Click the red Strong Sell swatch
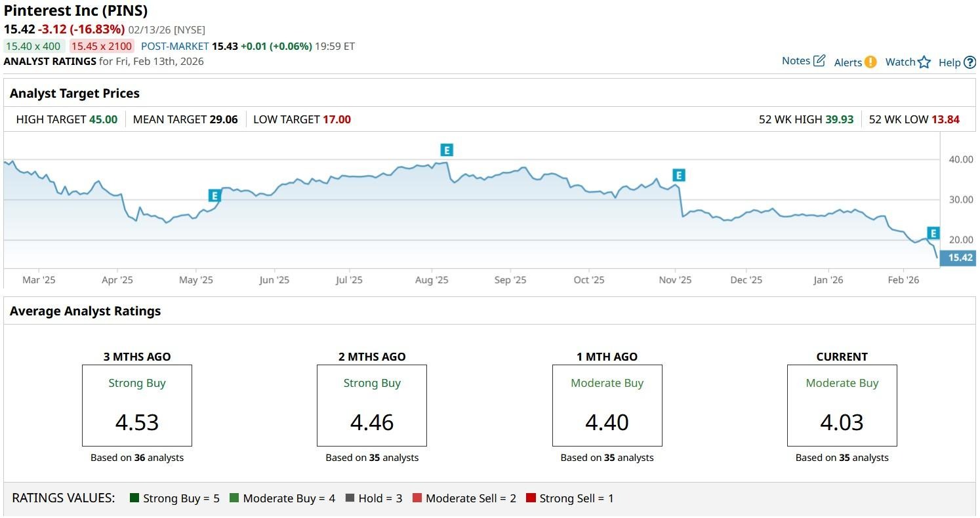 [531, 498]
